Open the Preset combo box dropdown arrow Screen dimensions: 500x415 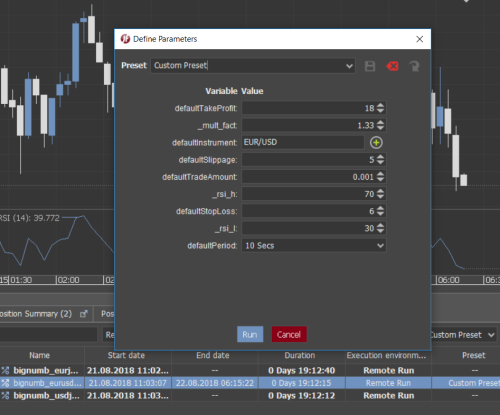[349, 66]
